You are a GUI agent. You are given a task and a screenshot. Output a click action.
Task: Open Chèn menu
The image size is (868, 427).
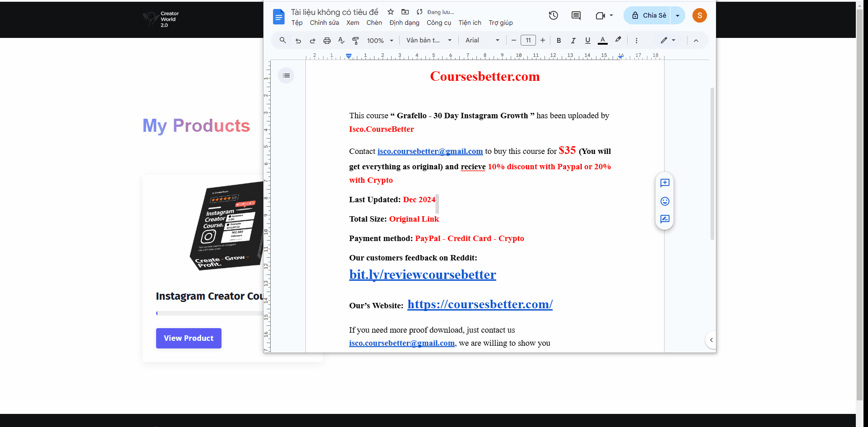click(x=374, y=23)
